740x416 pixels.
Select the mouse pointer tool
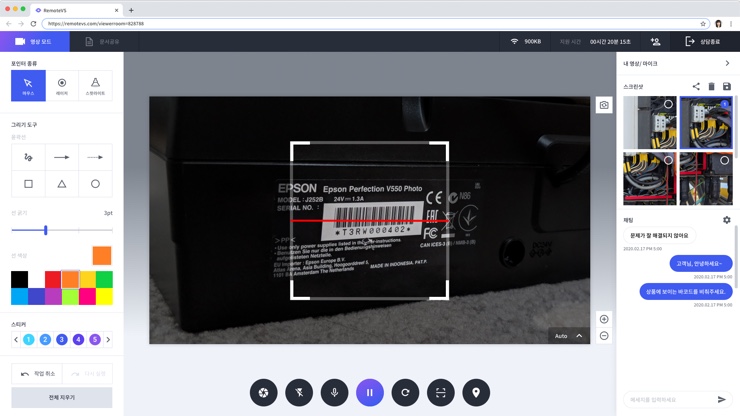pyautogui.click(x=28, y=85)
